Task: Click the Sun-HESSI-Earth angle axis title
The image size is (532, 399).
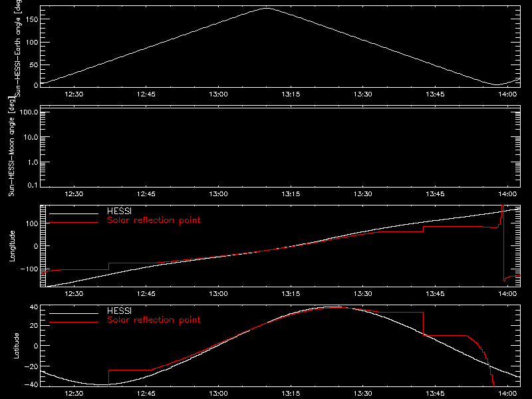Action: click(x=18, y=47)
